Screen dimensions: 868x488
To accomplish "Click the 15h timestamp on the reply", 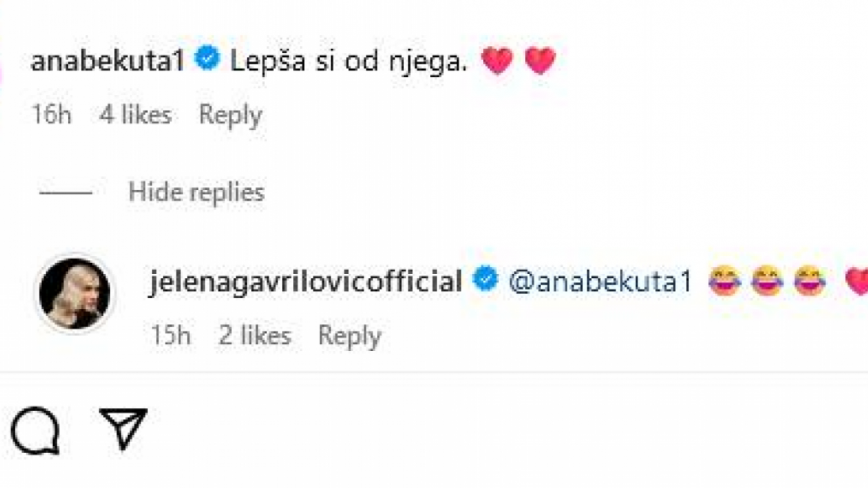I will click(170, 336).
